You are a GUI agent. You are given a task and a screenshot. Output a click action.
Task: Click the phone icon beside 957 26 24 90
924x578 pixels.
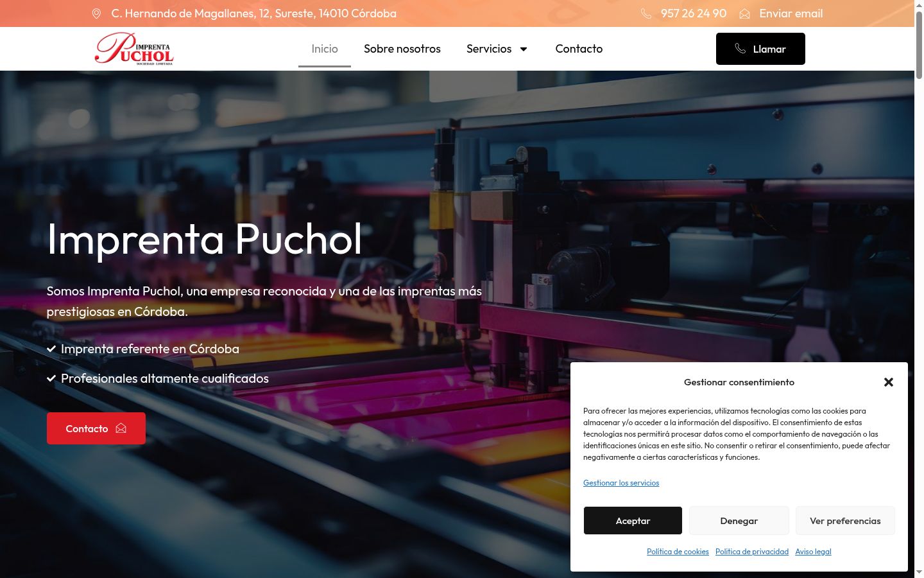(x=646, y=13)
